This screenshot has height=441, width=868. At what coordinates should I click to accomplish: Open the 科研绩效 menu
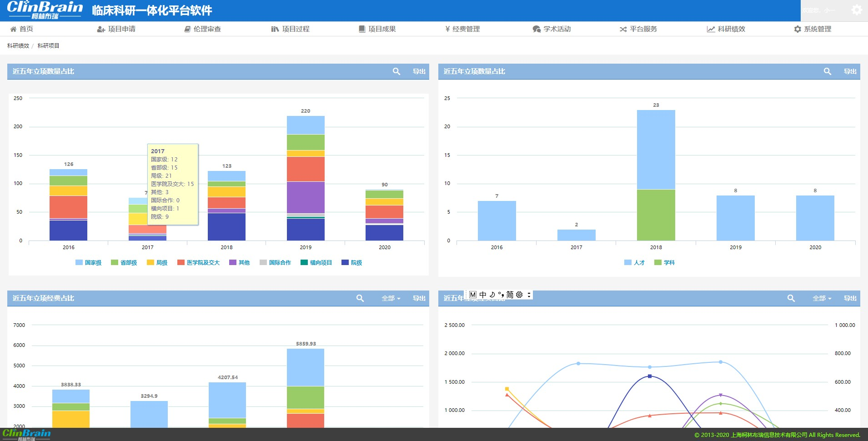(726, 29)
